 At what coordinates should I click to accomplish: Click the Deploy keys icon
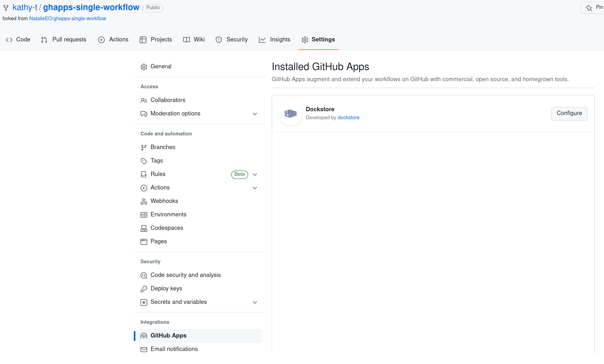point(144,289)
